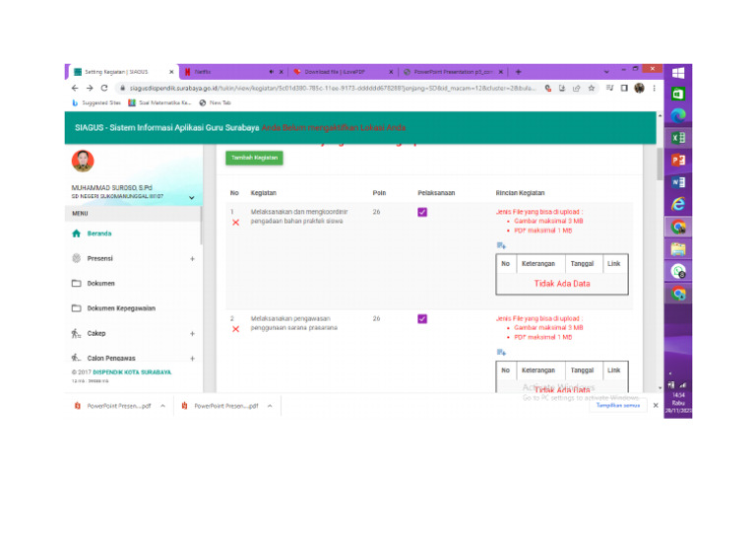This screenshot has width=756, height=535.
Task: Click the reading list icon in toolbar
Action: coord(609,88)
